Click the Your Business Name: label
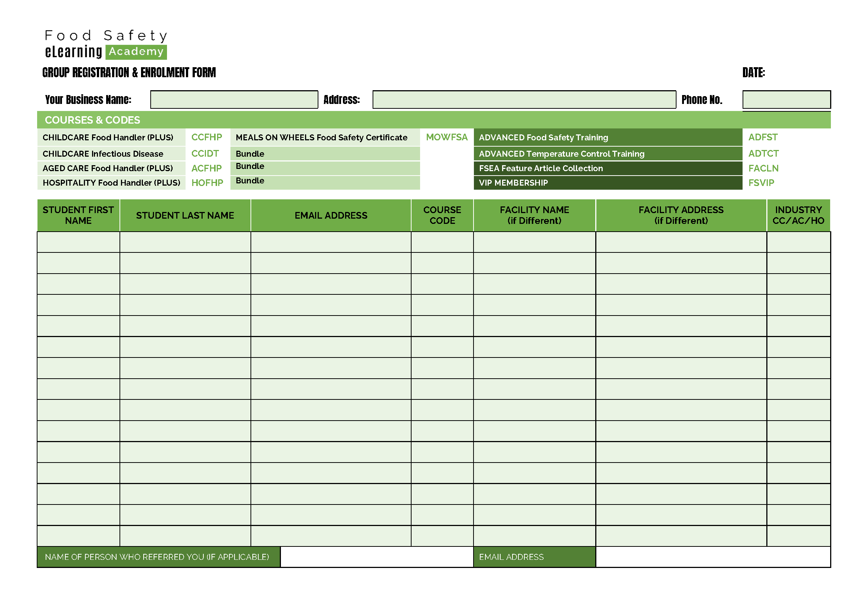Image resolution: width=868 pixels, height=614 pixels. pyautogui.click(x=88, y=99)
